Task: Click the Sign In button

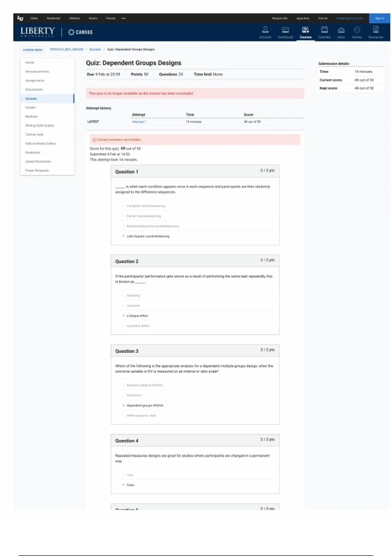Action: 379,18
